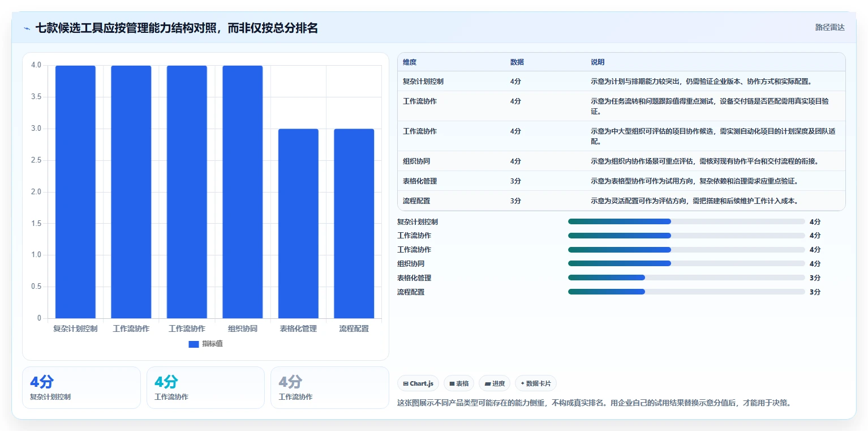Click the 表格化管理 progress bar
Viewport: 868px width, 431px height.
[x=686, y=278]
